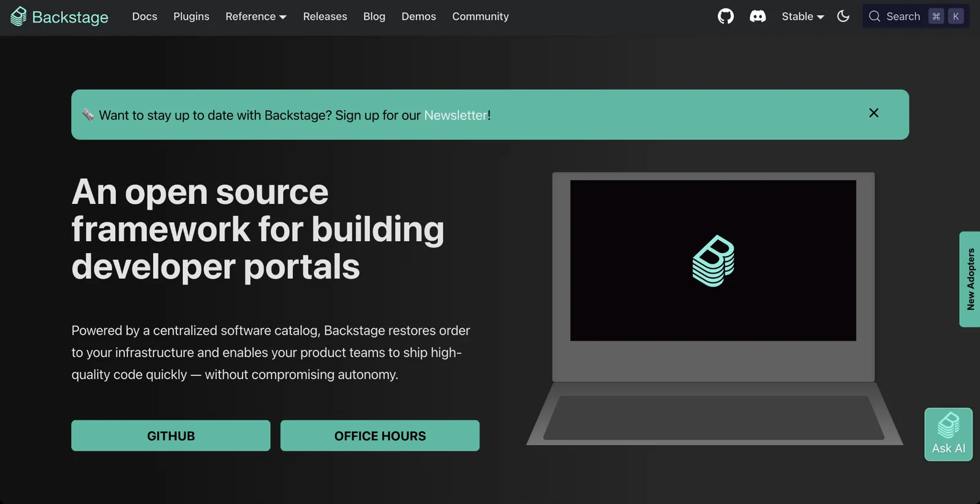Open the Backstage GitHub repository icon
This screenshot has width=980, height=504.
click(726, 17)
